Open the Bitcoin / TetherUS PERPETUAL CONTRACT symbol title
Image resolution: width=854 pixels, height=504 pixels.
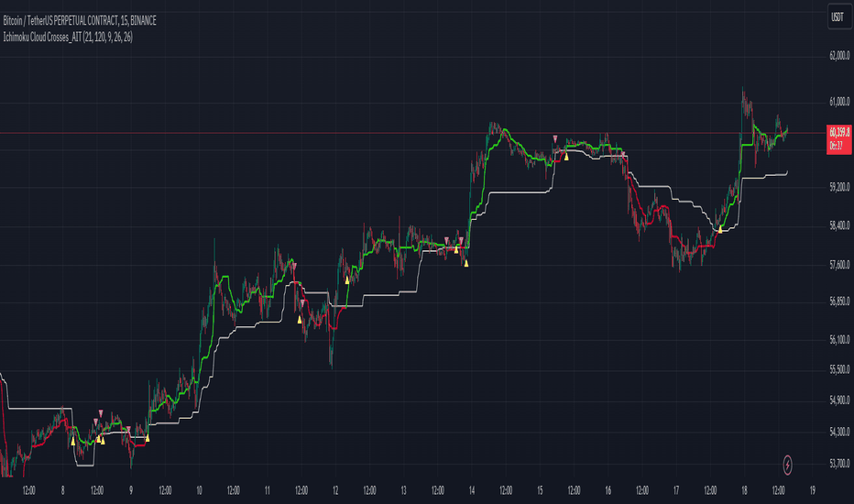(x=80, y=21)
